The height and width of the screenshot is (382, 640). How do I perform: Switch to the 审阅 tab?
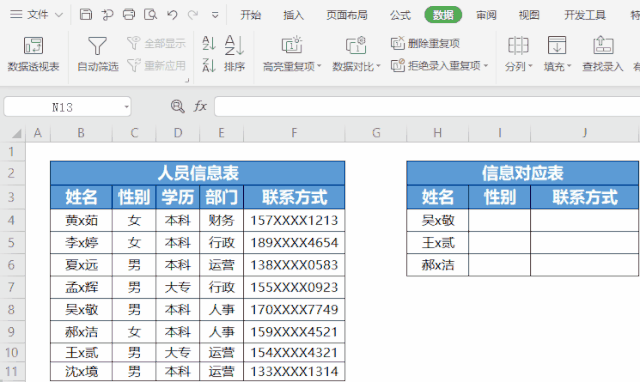pyautogui.click(x=486, y=16)
